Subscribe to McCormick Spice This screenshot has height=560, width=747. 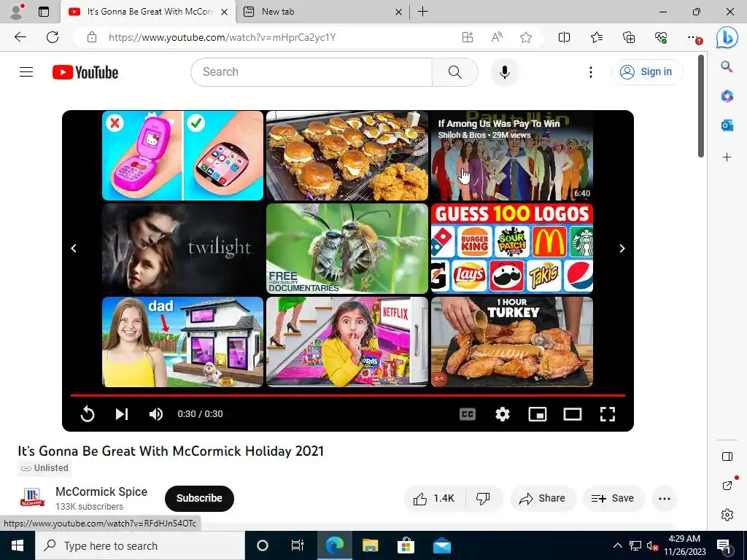tap(199, 498)
